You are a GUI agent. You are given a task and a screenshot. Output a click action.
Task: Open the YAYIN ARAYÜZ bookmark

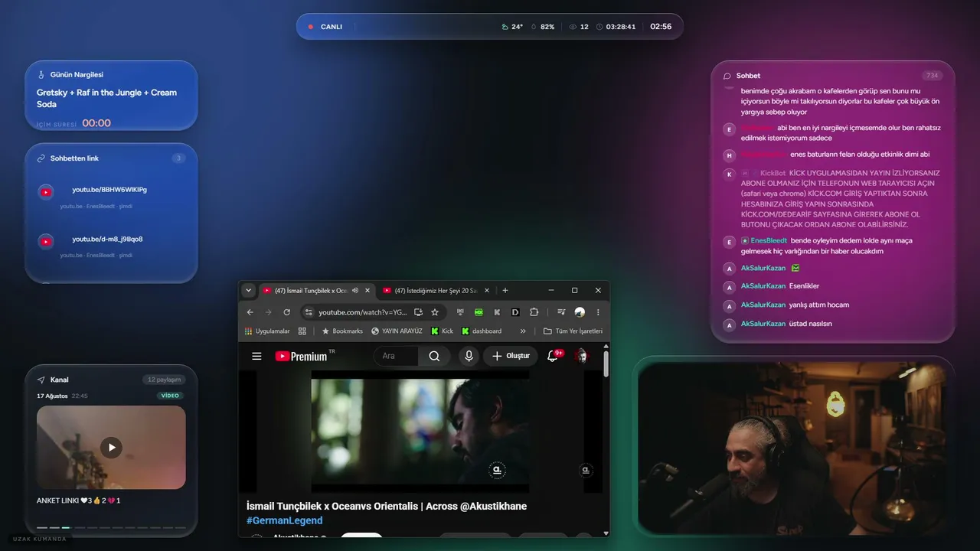pos(397,331)
